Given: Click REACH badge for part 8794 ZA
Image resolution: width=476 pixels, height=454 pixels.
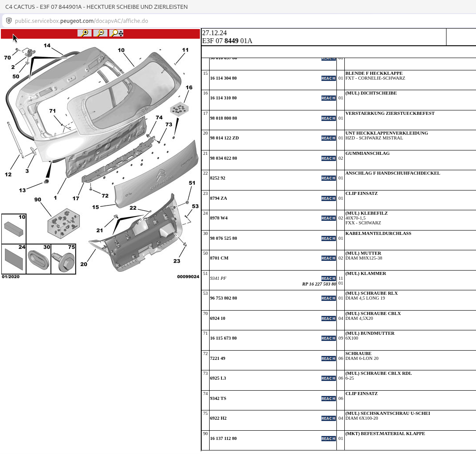Looking at the screenshot, I should pyautogui.click(x=328, y=198).
